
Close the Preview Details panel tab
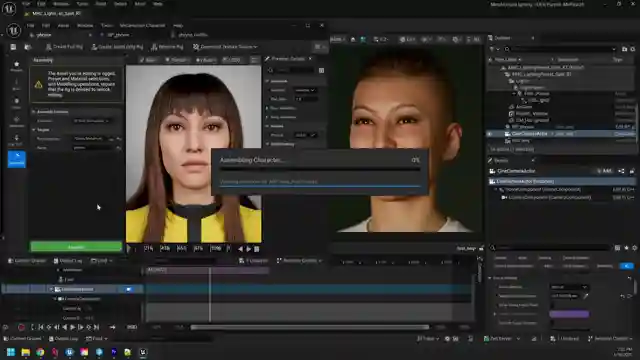coord(310,59)
